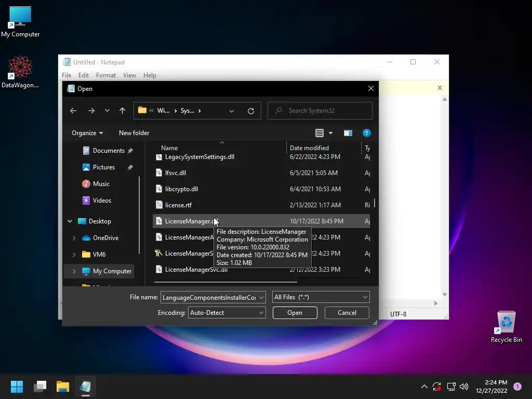Open taskbar clock 2:24 PM
The image size is (532, 399).
tap(491, 387)
